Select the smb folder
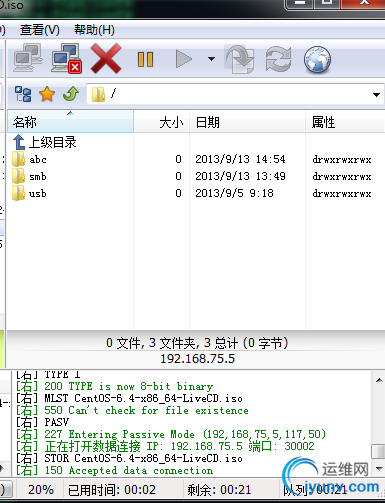 point(38,176)
